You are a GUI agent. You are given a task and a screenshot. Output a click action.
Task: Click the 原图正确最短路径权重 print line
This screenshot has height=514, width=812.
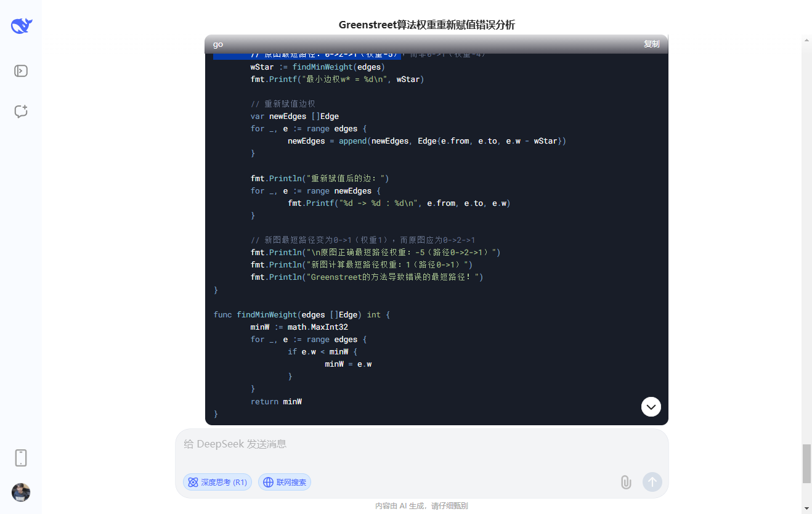pyautogui.click(x=375, y=252)
